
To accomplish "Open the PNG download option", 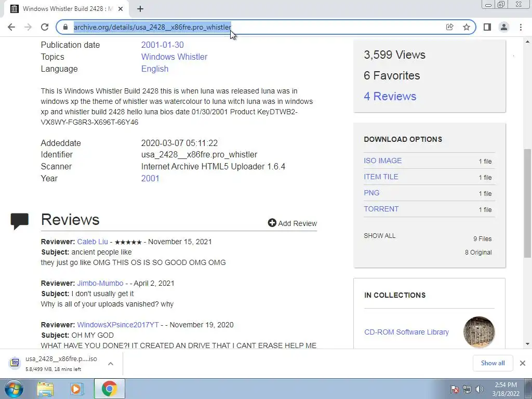I will tap(371, 193).
